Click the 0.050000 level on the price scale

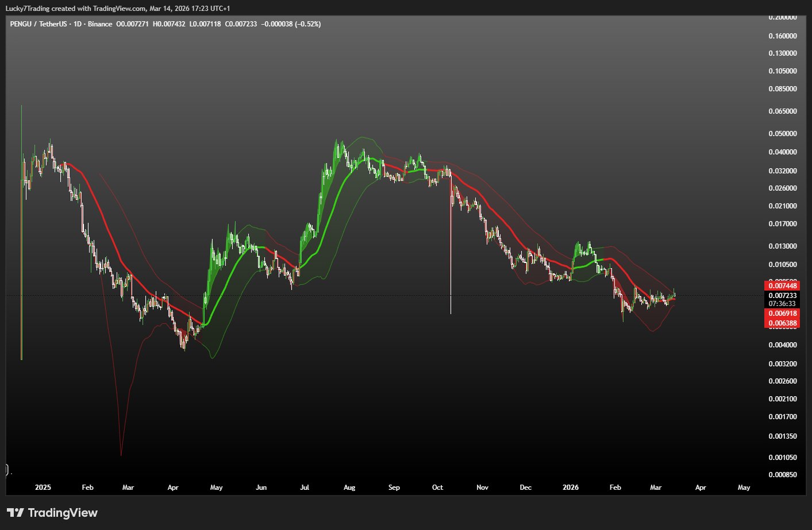point(783,134)
